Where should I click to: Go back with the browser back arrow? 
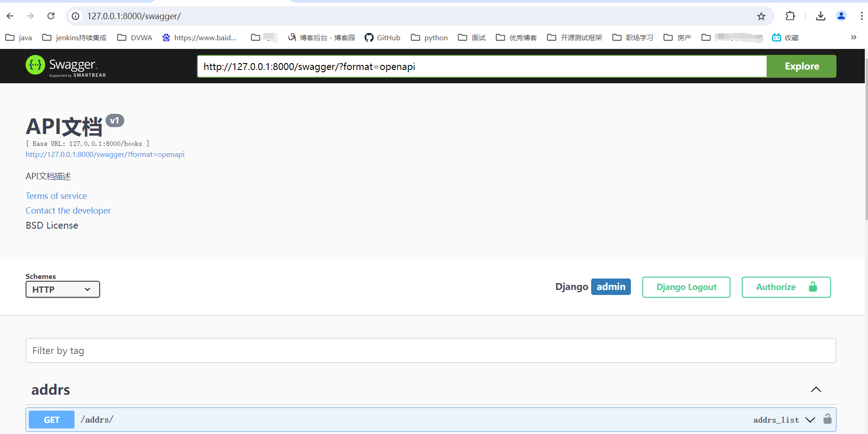tap(10, 16)
